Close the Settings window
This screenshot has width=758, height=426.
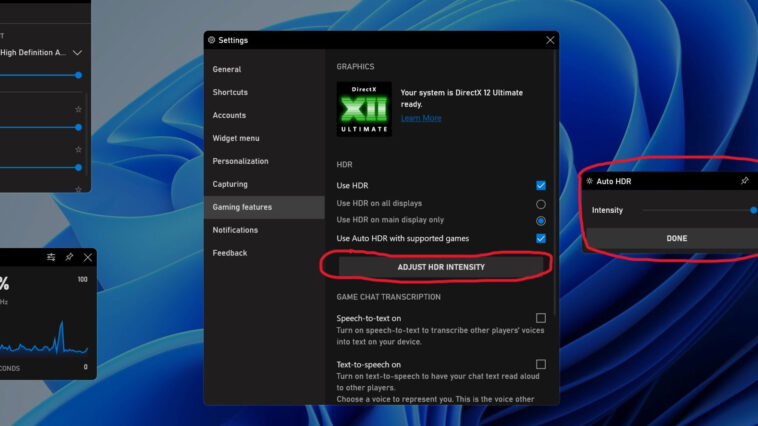(x=550, y=40)
